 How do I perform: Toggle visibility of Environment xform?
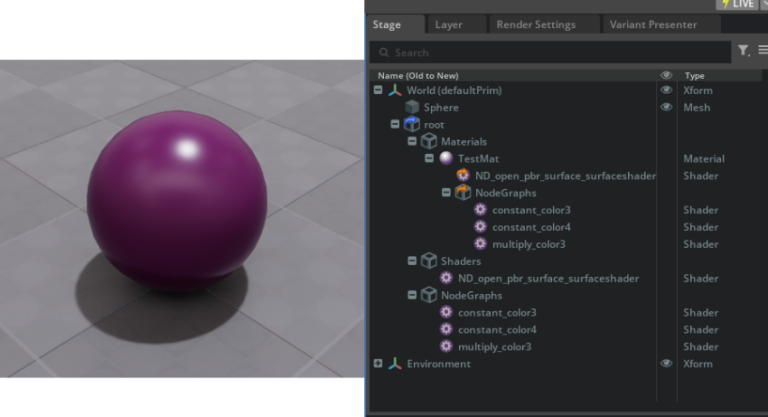pyautogui.click(x=666, y=364)
